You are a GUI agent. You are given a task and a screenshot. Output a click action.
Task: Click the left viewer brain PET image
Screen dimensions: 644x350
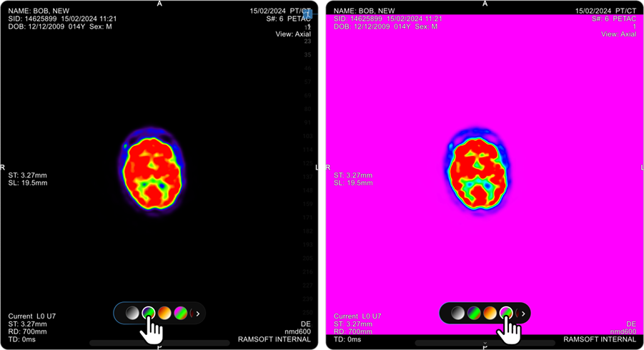click(151, 172)
